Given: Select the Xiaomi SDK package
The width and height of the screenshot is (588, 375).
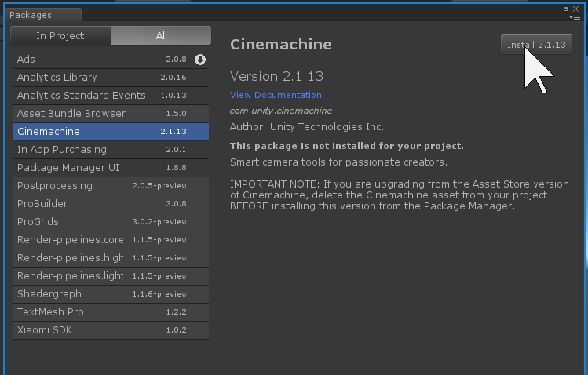Looking at the screenshot, I should 111,330.
